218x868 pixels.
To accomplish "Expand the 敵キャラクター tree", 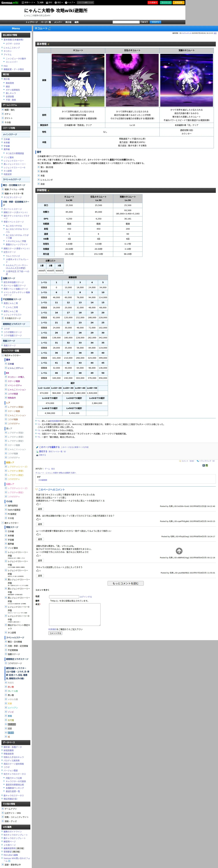I will pos(3,523).
